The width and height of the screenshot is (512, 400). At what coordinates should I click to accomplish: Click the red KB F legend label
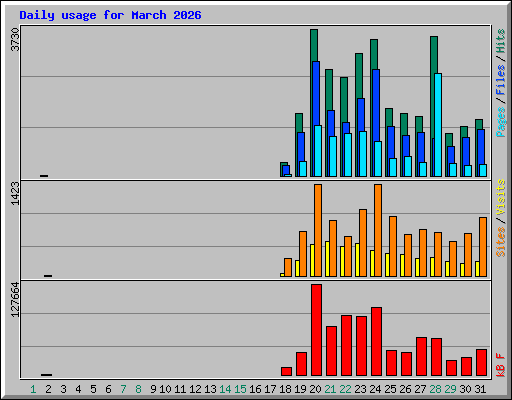501,365
